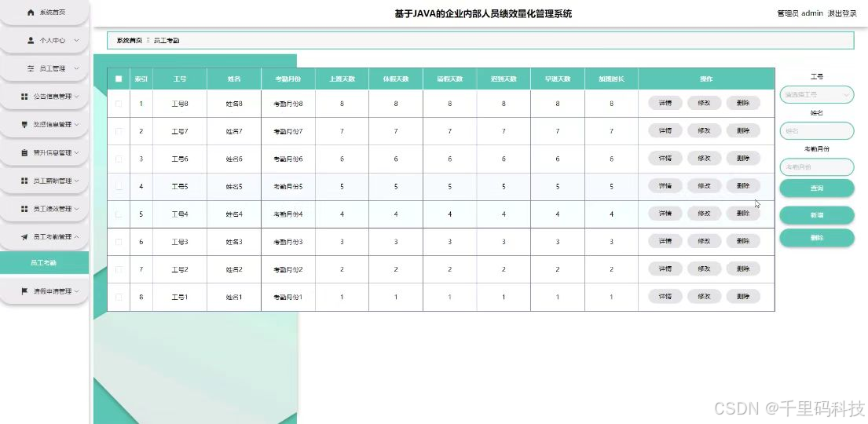Select the checkbox in 工号4 row
868x424 pixels.
tap(119, 214)
